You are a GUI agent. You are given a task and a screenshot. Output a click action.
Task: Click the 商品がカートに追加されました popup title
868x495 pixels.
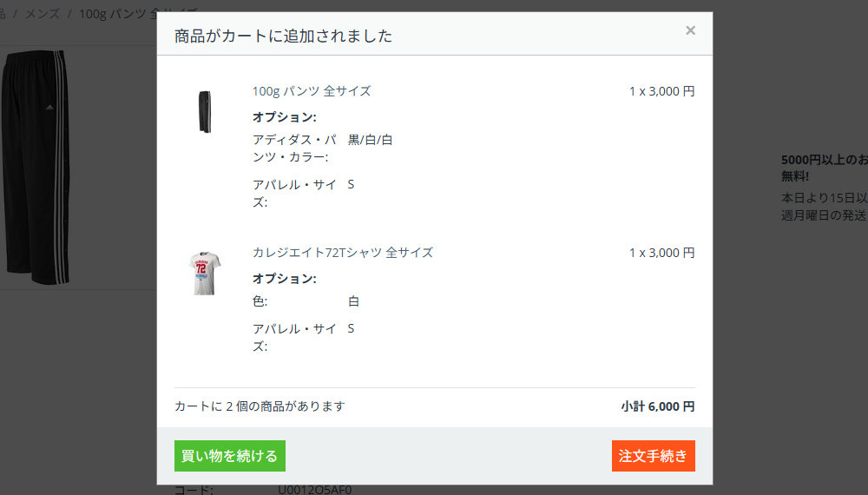[283, 36]
